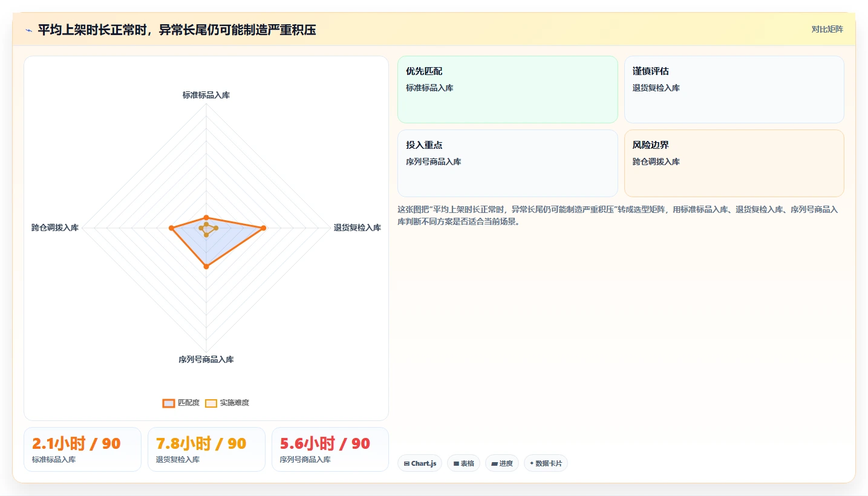Click the 跨仓调拨入库 text in 风险边界 card
Viewport: 868px width, 496px height.
[x=656, y=162]
